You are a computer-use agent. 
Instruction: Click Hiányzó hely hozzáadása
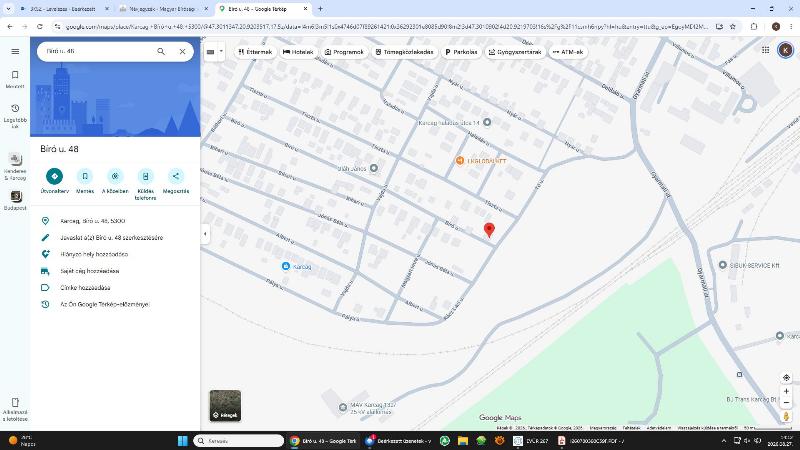[x=115, y=254]
